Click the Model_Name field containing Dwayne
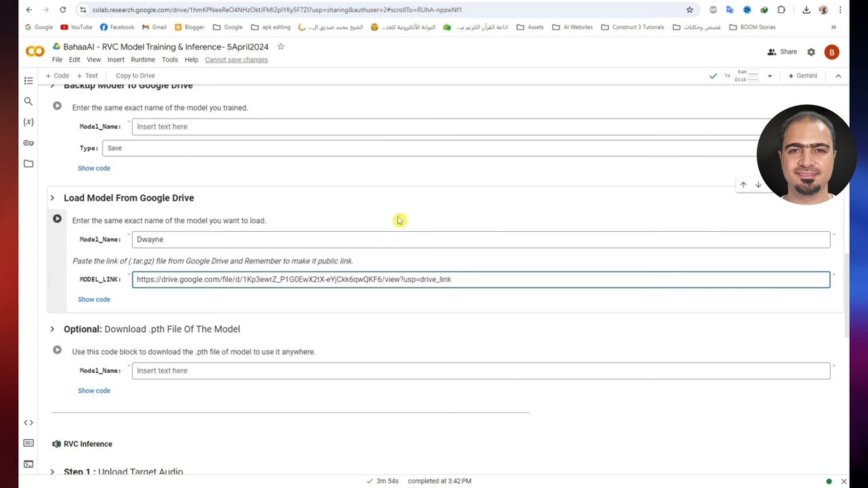 (480, 239)
